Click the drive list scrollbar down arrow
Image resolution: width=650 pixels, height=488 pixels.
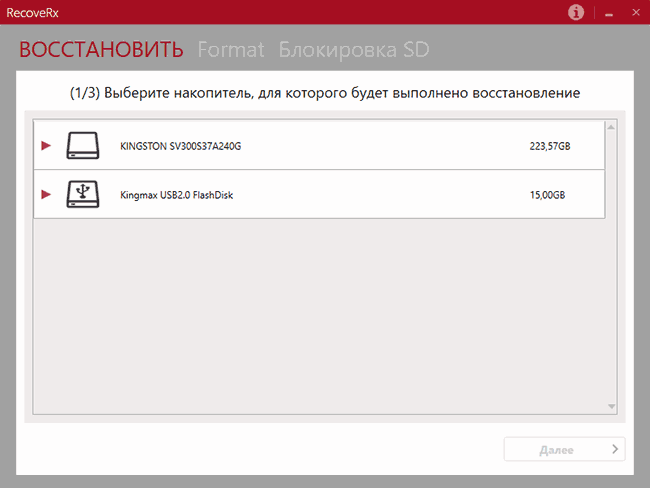[611, 406]
